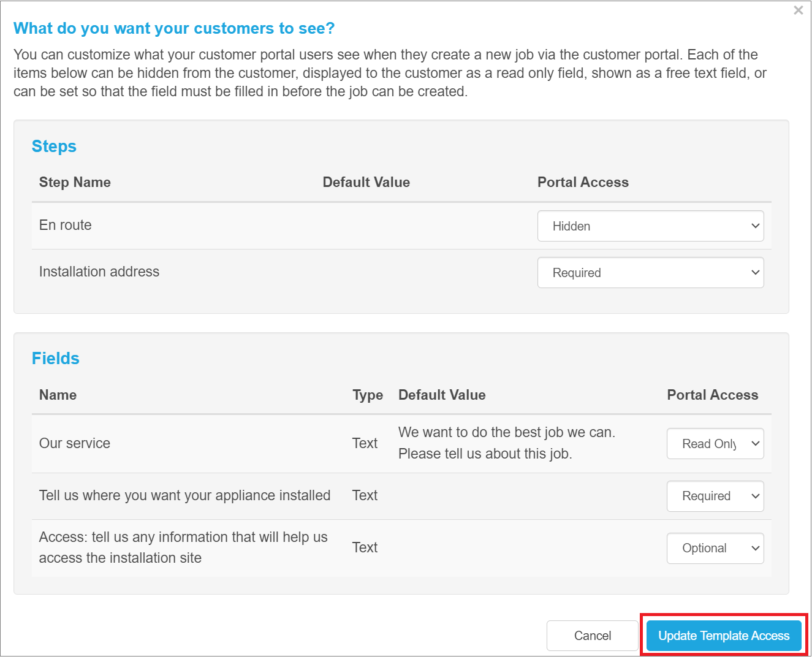The width and height of the screenshot is (812, 659).
Task: Click the 'Fields' section heading
Action: click(56, 359)
